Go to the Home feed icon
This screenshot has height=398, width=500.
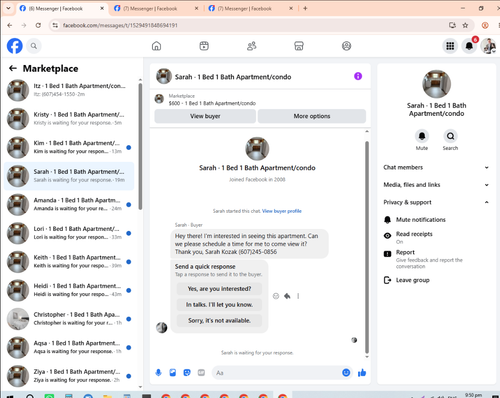[156, 46]
